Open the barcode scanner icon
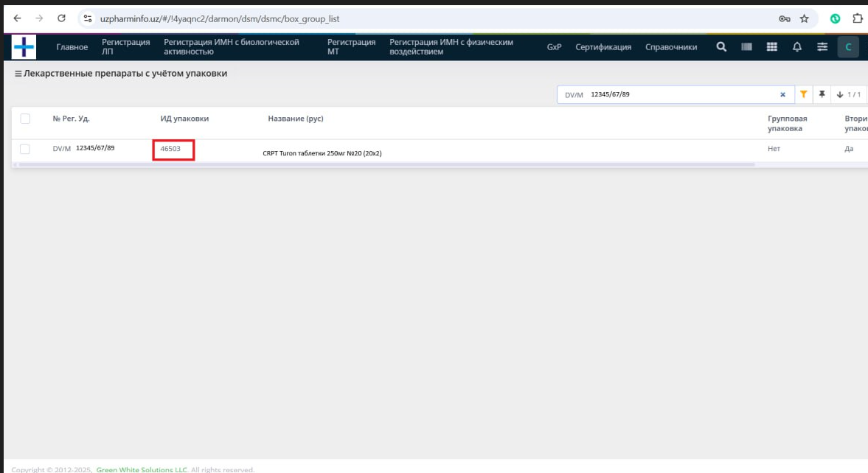This screenshot has height=473, width=868. pyautogui.click(x=746, y=47)
